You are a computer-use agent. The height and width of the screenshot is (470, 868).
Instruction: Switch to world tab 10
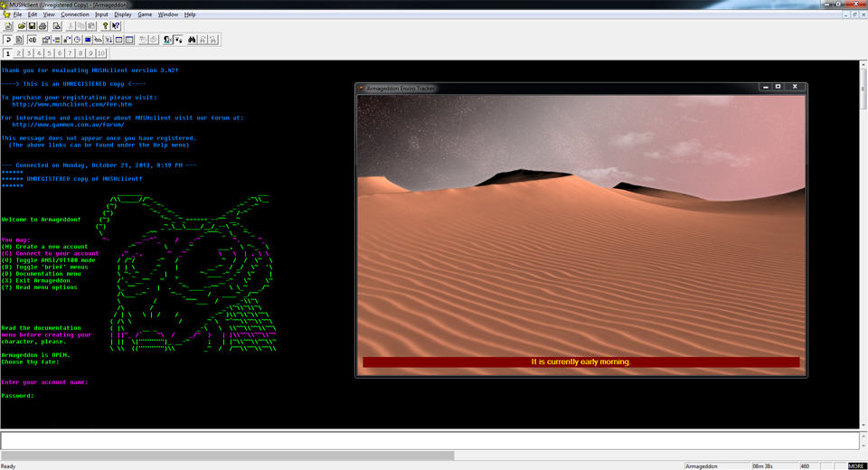click(x=100, y=53)
